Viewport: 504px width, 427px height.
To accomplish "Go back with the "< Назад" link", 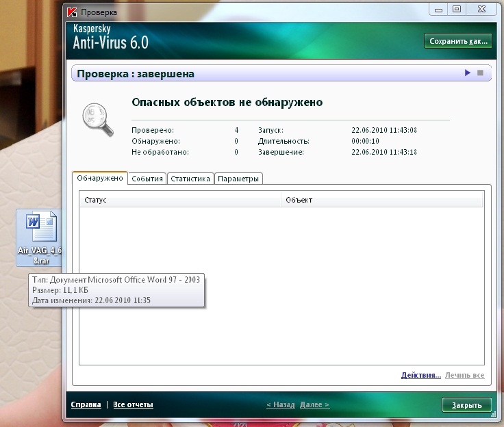I will [280, 404].
